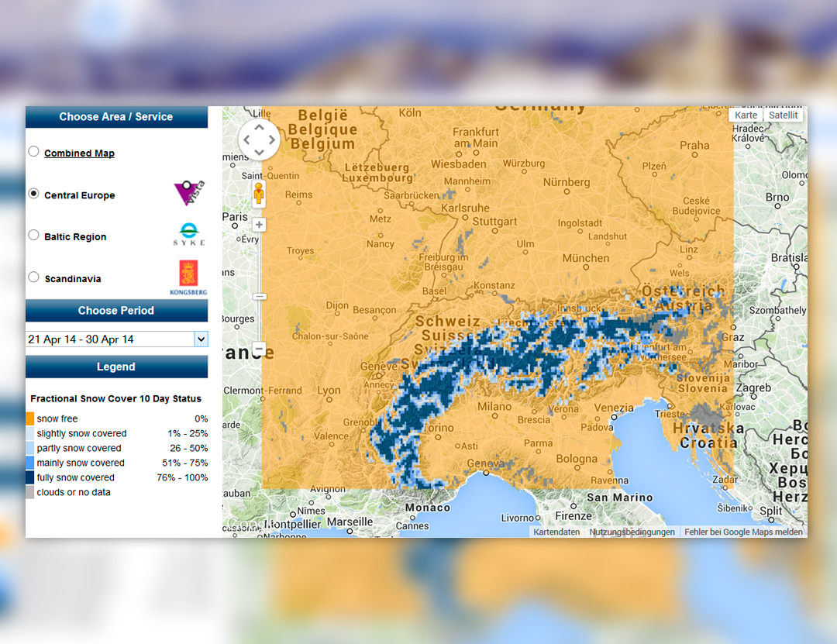The image size is (837, 644).
Task: Select the Baltic Region radio button
Action: click(x=33, y=236)
